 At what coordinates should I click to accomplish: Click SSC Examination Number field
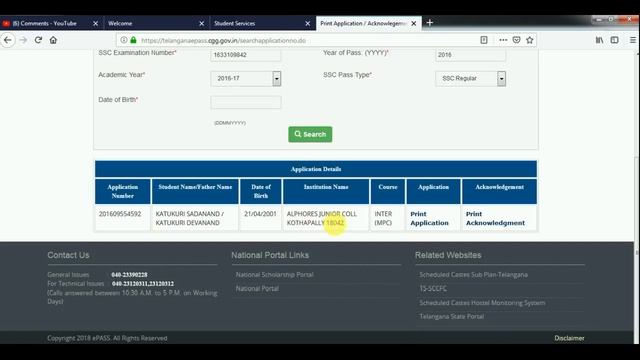246,55
